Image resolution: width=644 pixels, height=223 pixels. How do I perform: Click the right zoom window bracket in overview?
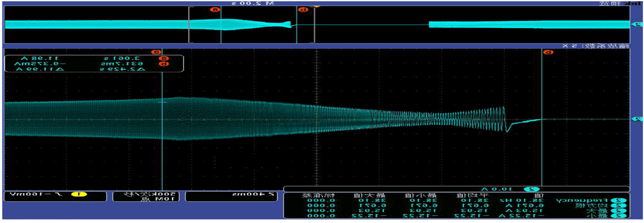pyautogui.click(x=314, y=24)
